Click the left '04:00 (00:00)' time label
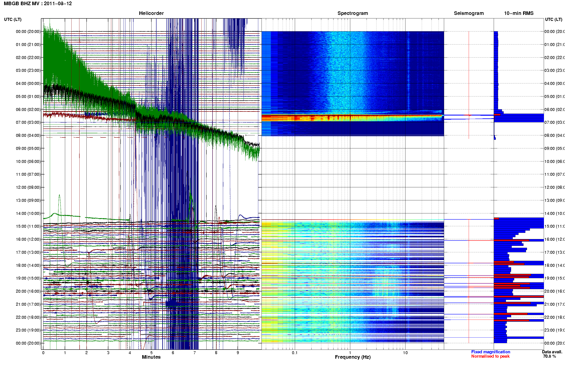 [28, 83]
